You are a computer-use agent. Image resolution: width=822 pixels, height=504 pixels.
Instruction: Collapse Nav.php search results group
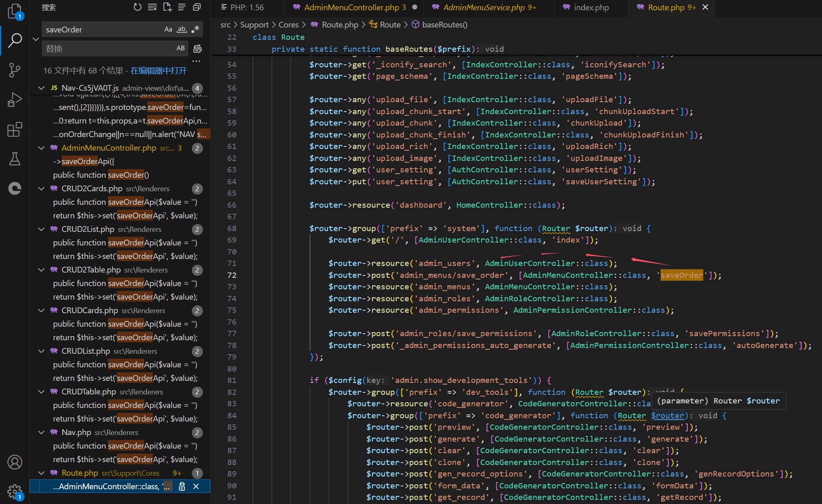coord(41,433)
